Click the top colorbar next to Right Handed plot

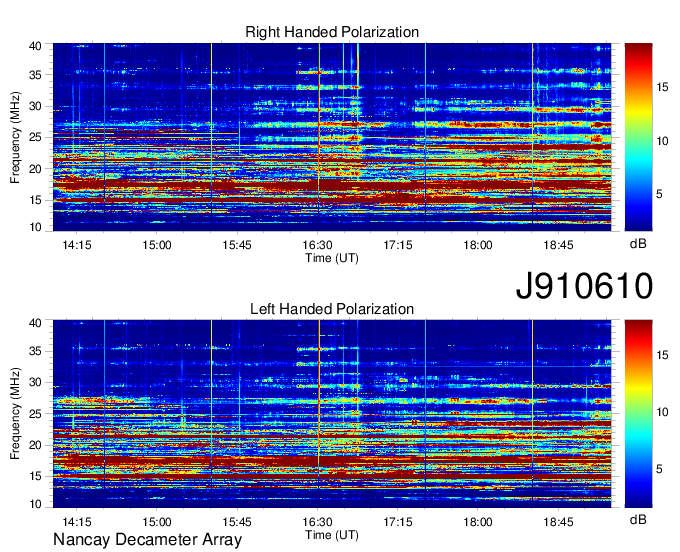click(x=638, y=137)
